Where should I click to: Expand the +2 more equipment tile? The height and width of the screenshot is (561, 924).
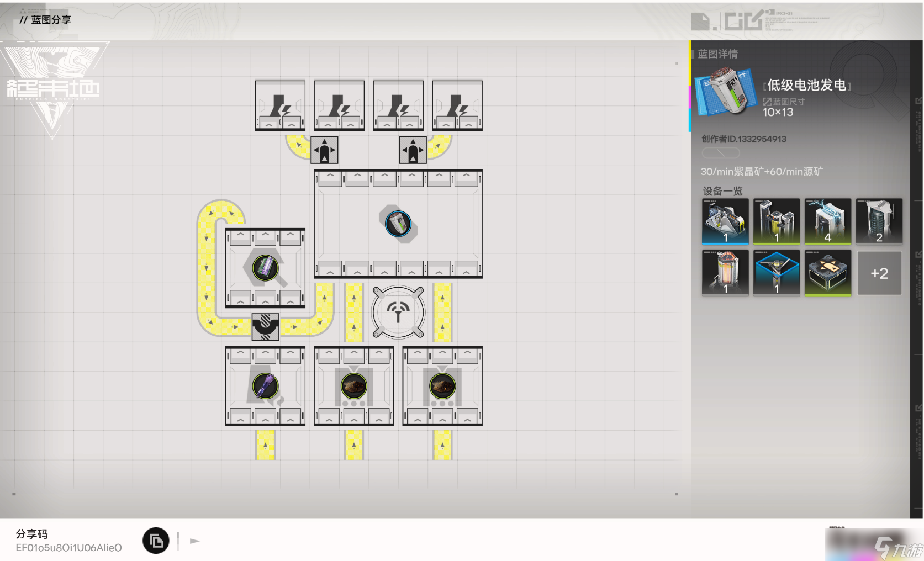[x=879, y=273]
